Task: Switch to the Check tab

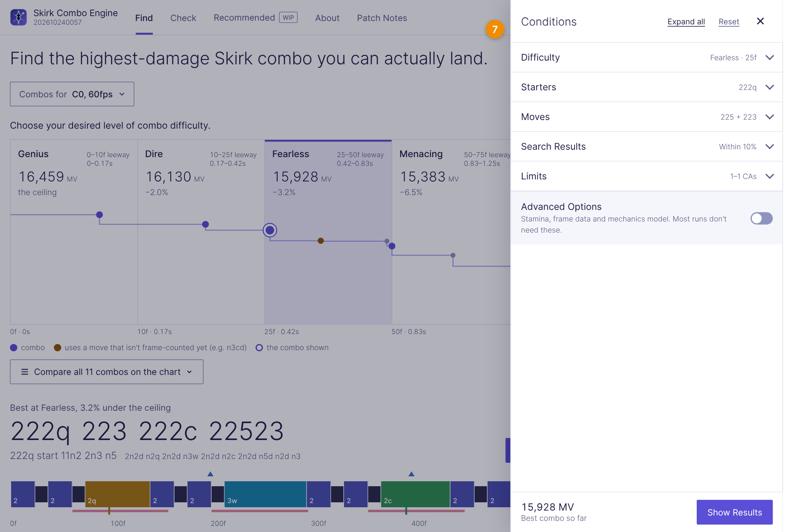Action: pos(183,18)
